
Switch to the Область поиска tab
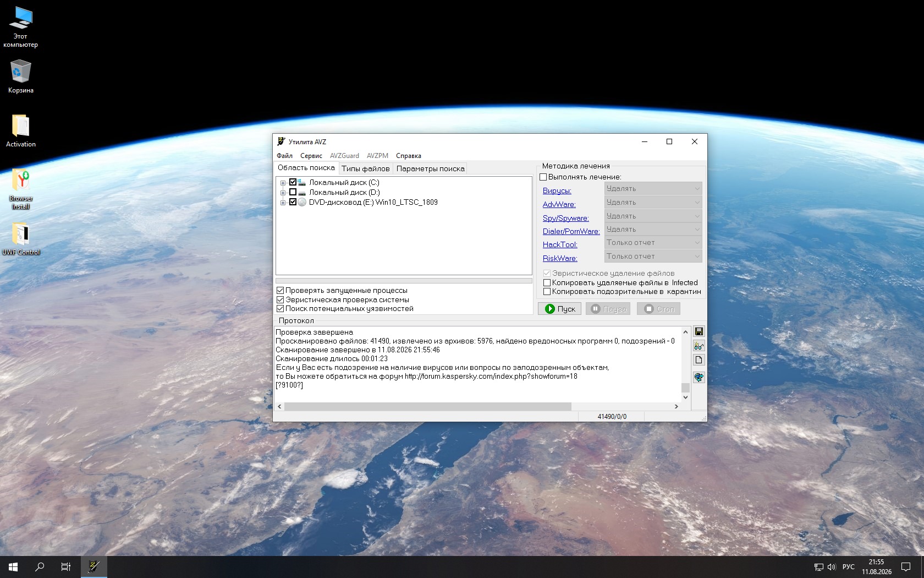coord(306,168)
